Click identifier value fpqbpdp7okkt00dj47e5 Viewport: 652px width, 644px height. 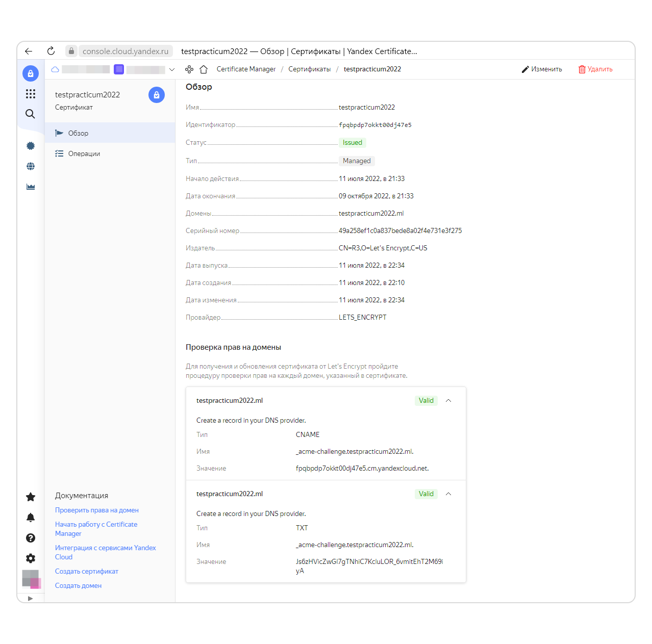tap(375, 125)
